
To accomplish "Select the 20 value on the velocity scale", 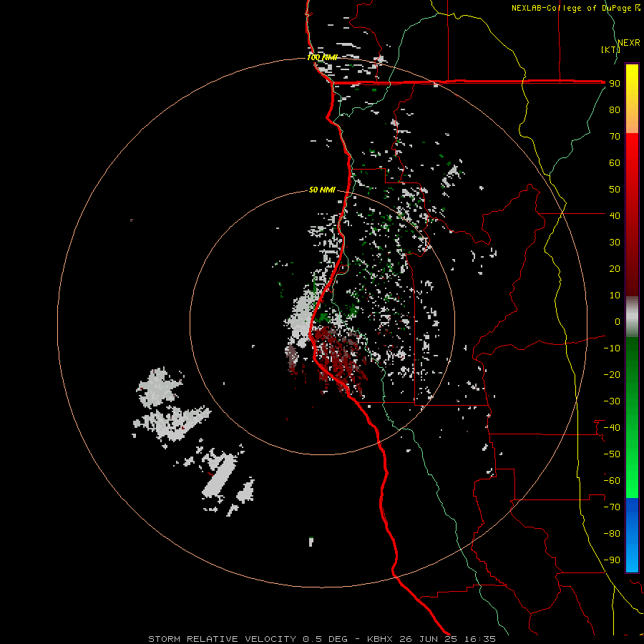I will click(x=615, y=269).
